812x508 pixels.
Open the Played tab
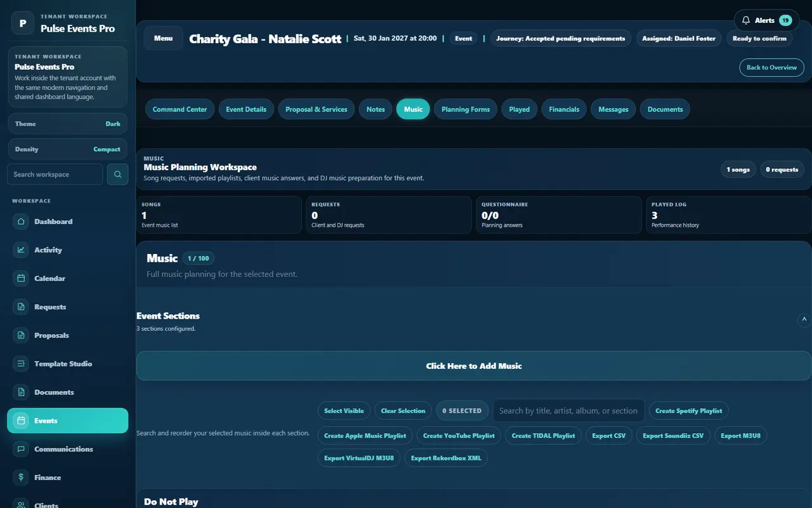coord(519,109)
